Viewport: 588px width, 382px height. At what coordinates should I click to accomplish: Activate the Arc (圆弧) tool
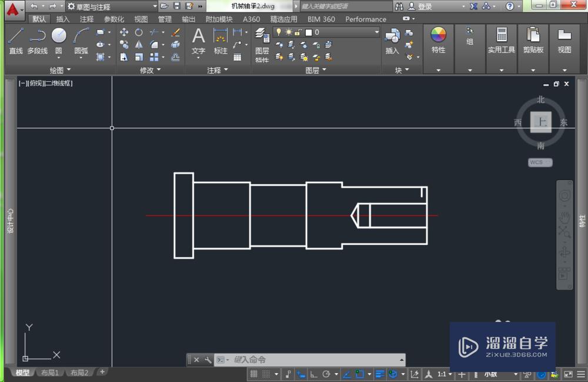(81, 40)
